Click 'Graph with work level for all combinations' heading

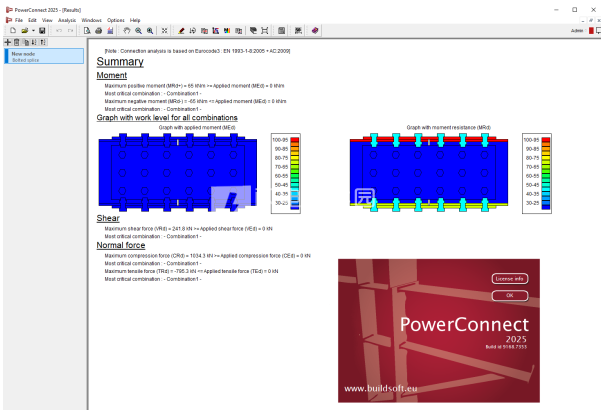167,118
